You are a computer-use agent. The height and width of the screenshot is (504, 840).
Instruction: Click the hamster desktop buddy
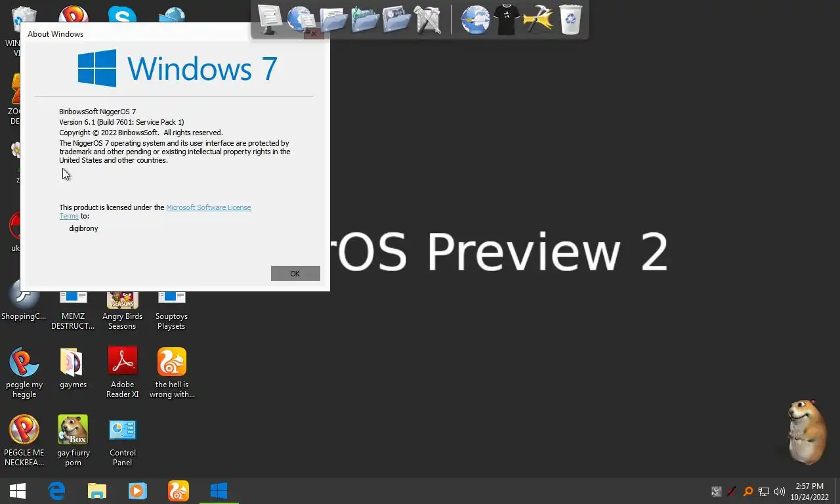(x=806, y=431)
